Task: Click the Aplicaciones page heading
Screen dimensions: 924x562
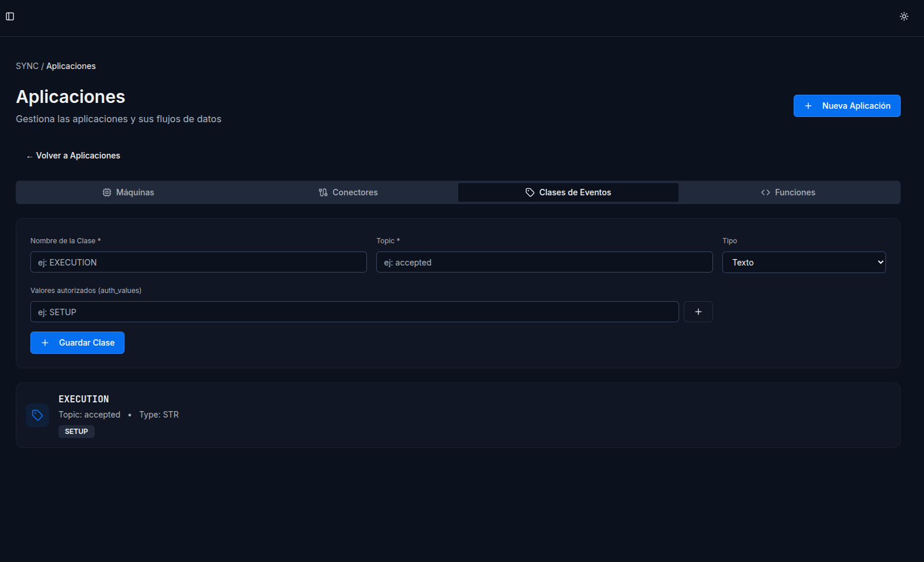Action: tap(71, 97)
